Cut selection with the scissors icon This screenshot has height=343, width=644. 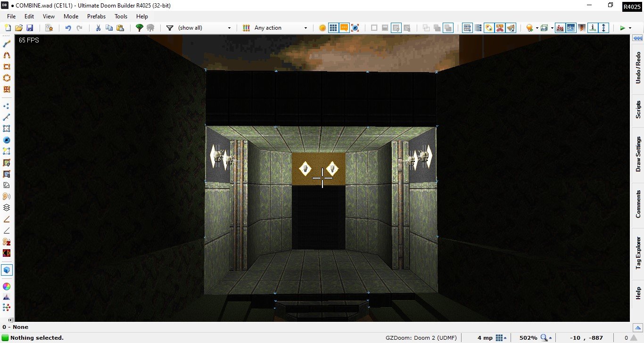[x=98, y=28]
